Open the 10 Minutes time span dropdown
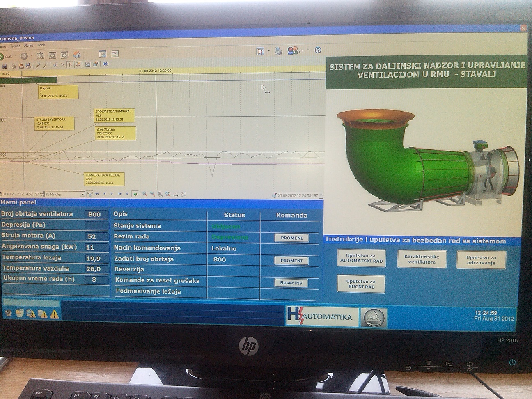This screenshot has height=399, width=532. (82, 194)
